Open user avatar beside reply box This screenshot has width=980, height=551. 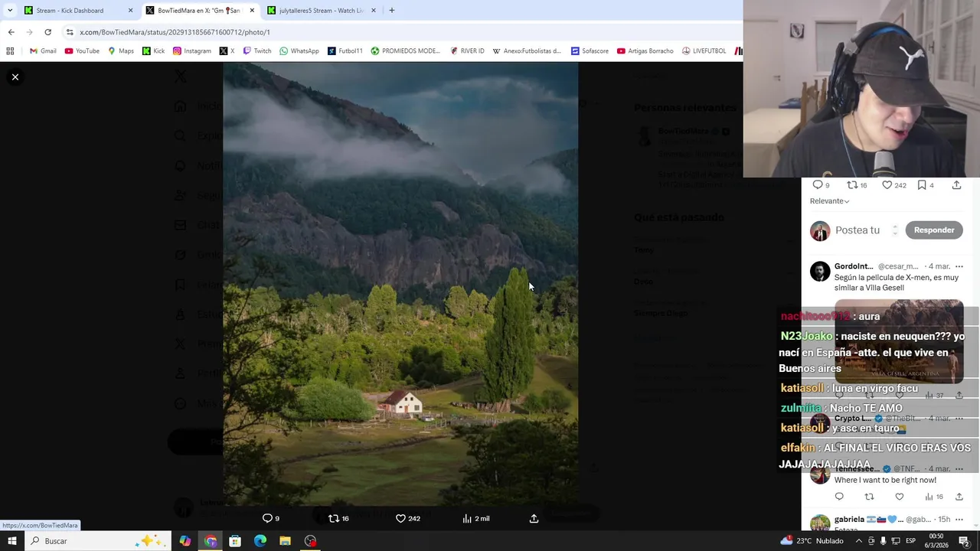tap(820, 230)
